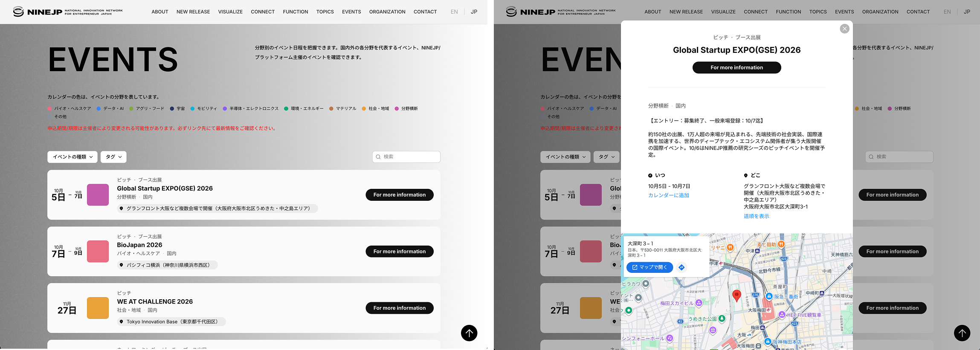Click the red location pin on map
Image resolution: width=980 pixels, height=350 pixels.
(736, 295)
